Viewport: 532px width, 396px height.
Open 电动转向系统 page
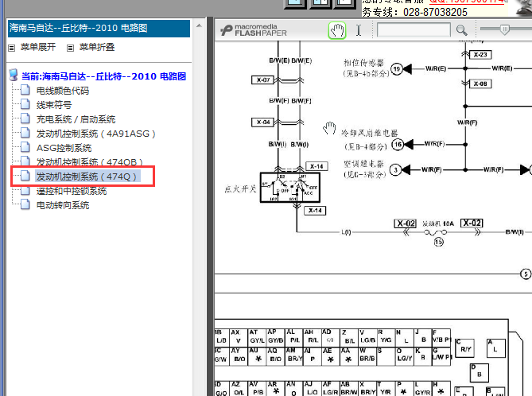(x=63, y=205)
